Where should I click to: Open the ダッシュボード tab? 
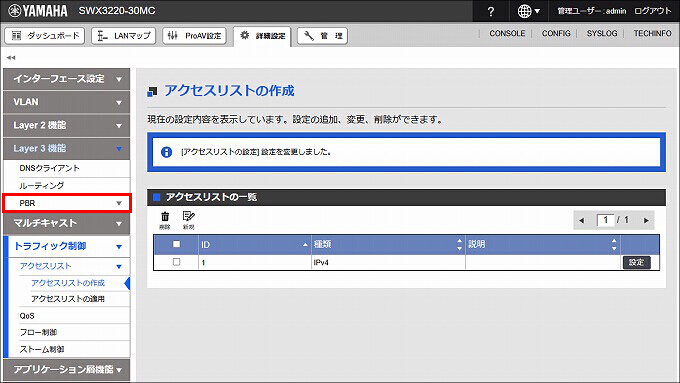coord(45,36)
